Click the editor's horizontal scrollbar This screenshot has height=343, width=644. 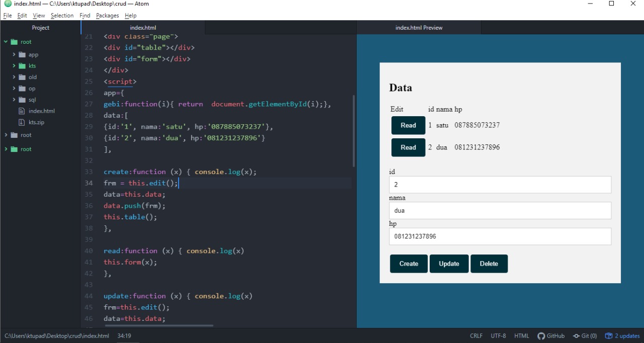click(158, 326)
